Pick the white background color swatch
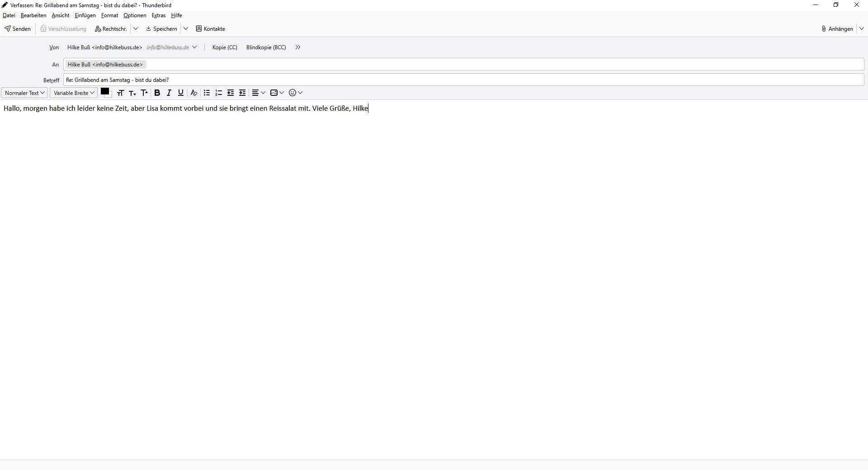868x470 pixels. [x=109, y=94]
